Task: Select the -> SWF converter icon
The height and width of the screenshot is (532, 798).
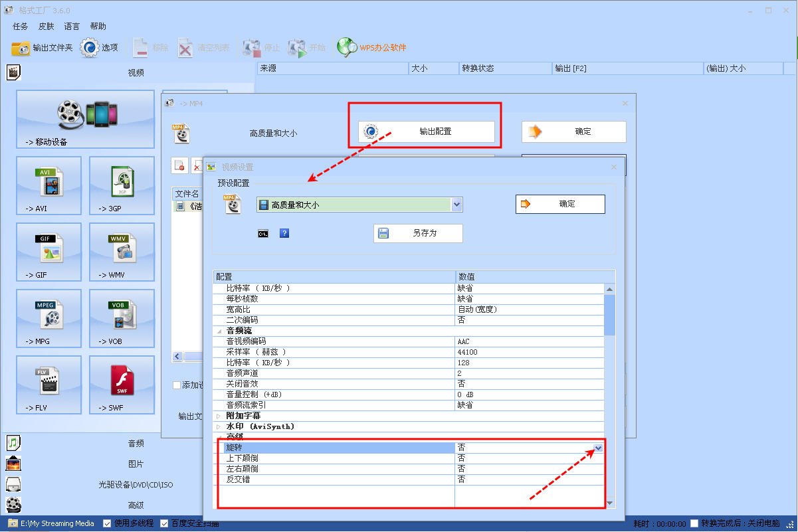Action: coord(122,385)
